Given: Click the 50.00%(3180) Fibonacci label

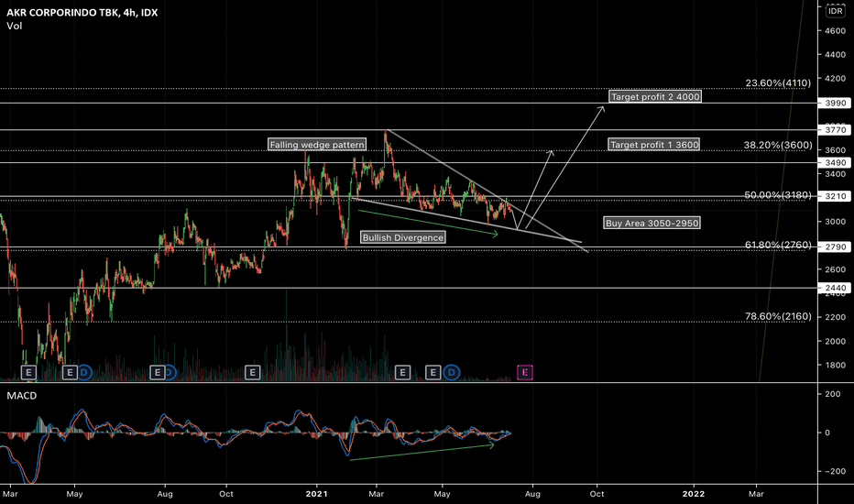Looking at the screenshot, I should click(778, 195).
